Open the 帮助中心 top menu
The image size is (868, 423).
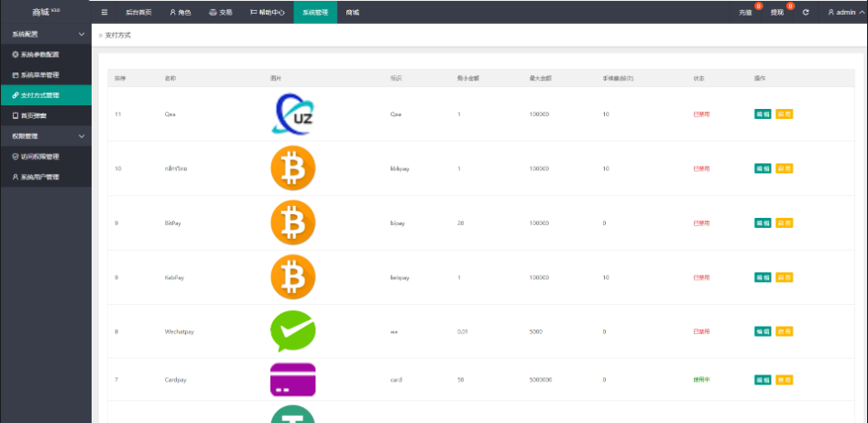tap(268, 12)
